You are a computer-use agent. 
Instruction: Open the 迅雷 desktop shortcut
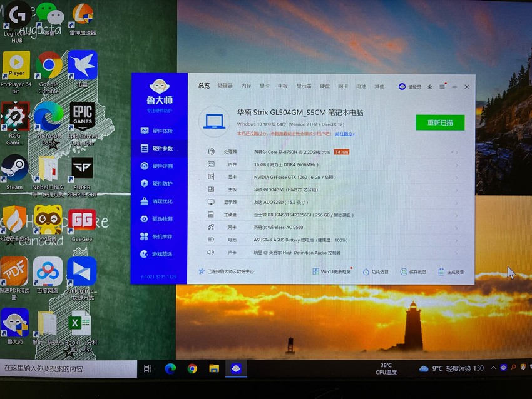[83, 69]
